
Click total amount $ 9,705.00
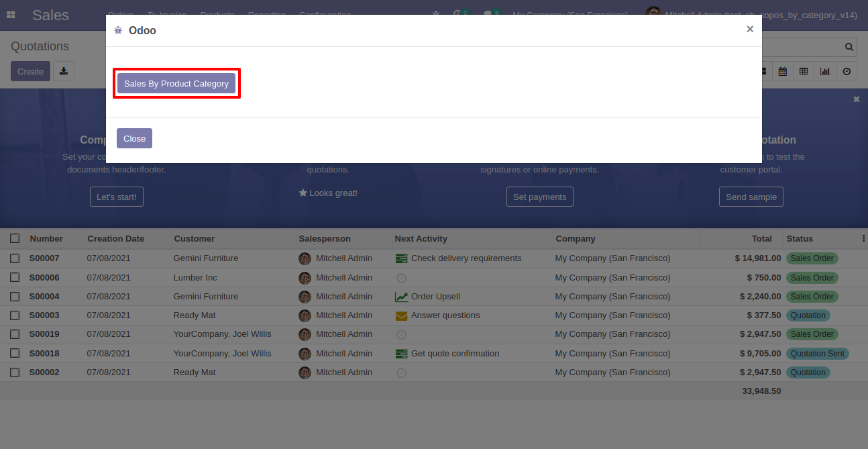click(x=760, y=354)
